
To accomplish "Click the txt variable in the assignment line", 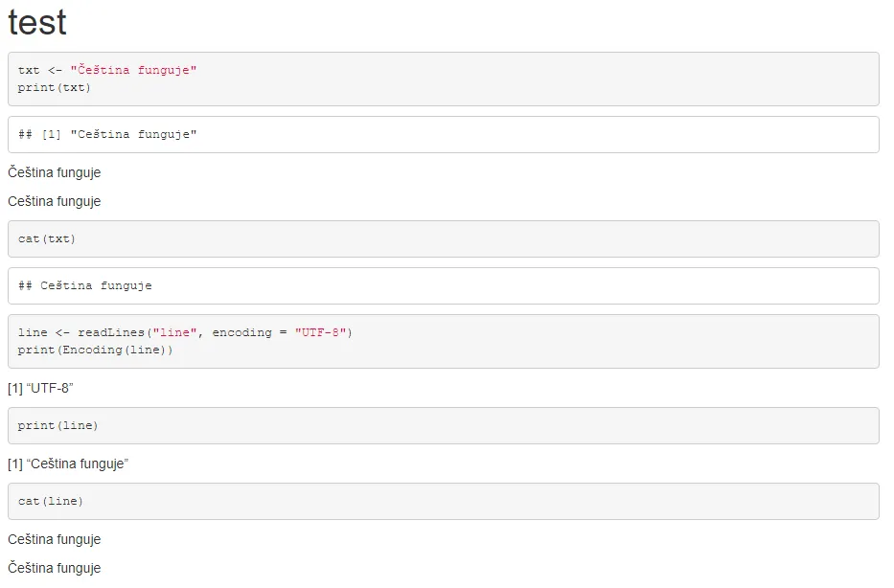I will 29,71.
